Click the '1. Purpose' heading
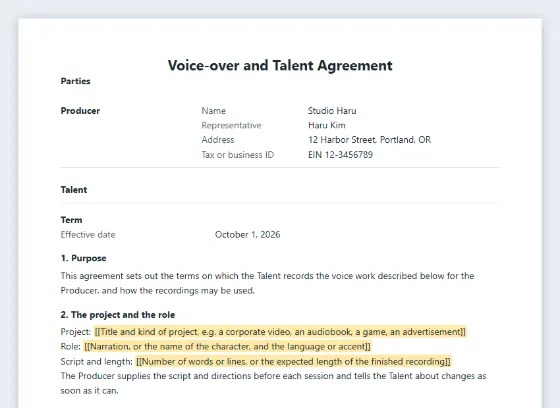Screen dimensions: 560x408 83,258
